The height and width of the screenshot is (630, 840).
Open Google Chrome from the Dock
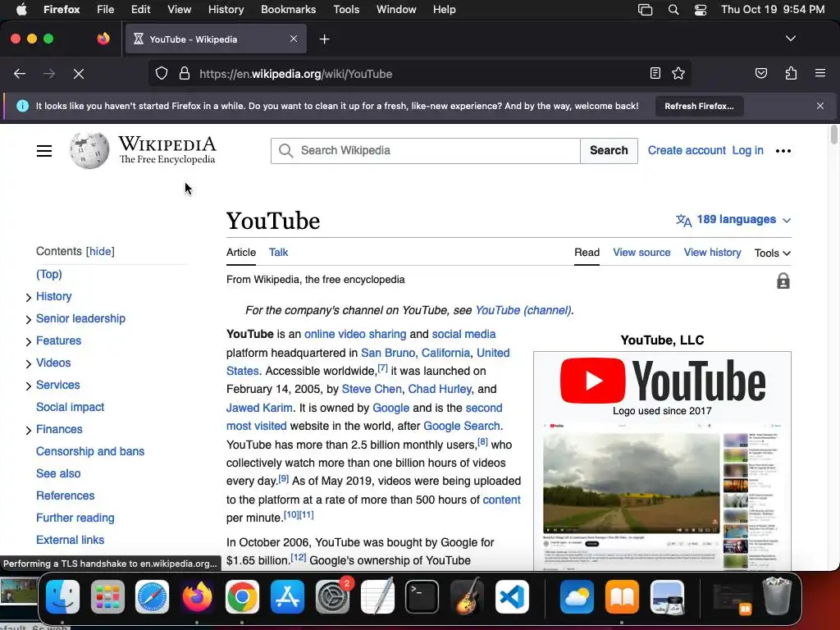coord(242,596)
